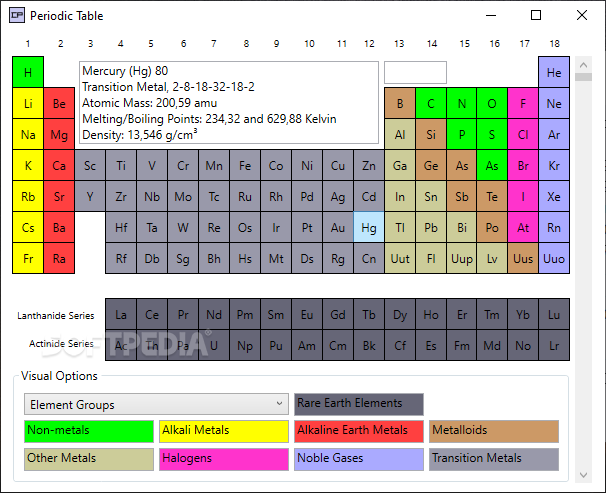Click the group 1 column header
The height and width of the screenshot is (493, 606).
point(28,44)
